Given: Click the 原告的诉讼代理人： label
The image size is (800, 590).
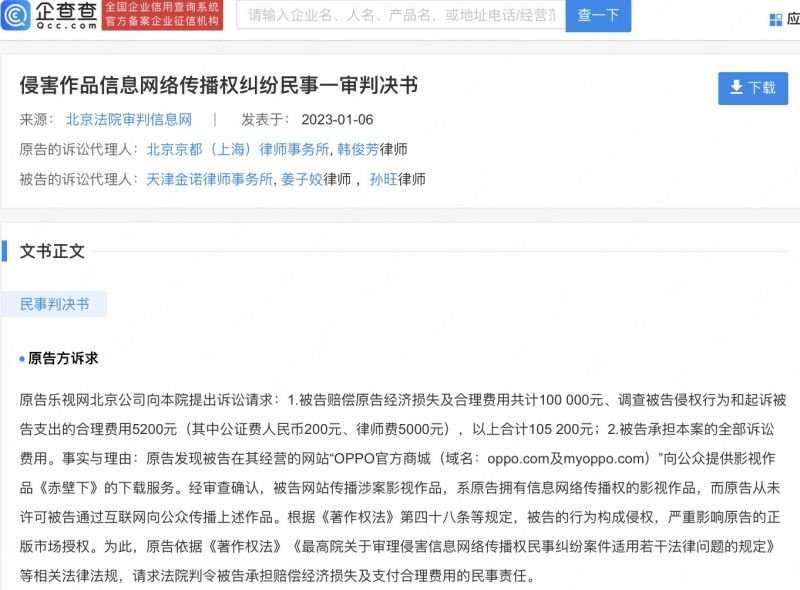Looking at the screenshot, I should click(x=79, y=149).
